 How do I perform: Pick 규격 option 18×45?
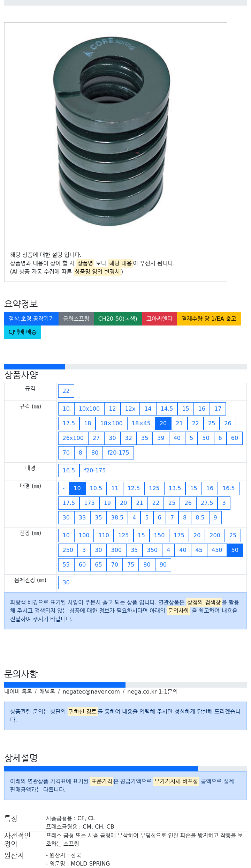(141, 424)
